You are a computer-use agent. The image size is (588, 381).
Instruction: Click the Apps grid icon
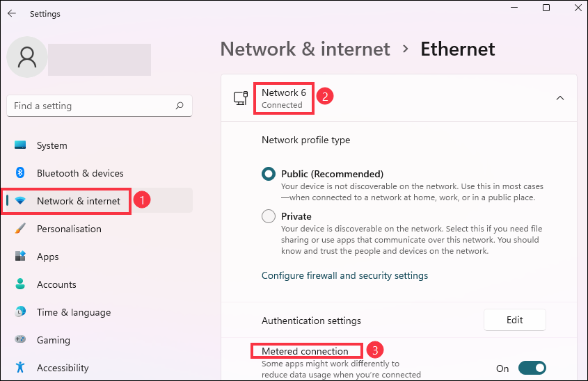20,257
